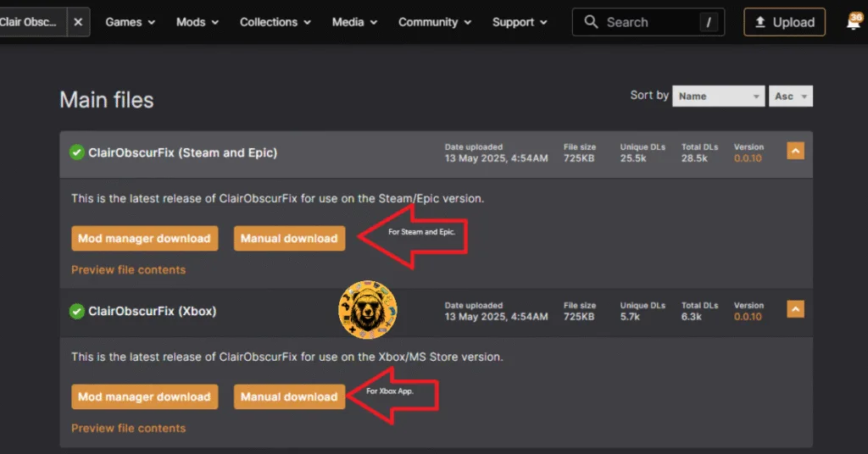
Task: Click the 28.5k Total DLs value
Action: pos(694,158)
